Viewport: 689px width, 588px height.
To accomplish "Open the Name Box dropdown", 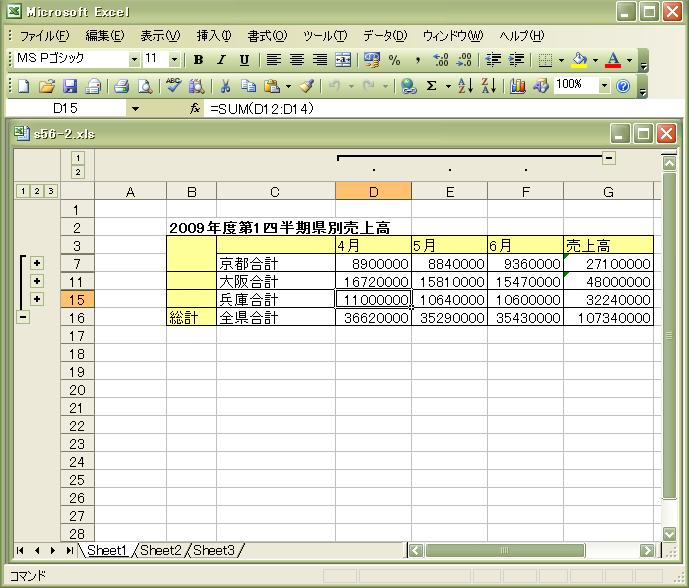I will tap(135, 109).
